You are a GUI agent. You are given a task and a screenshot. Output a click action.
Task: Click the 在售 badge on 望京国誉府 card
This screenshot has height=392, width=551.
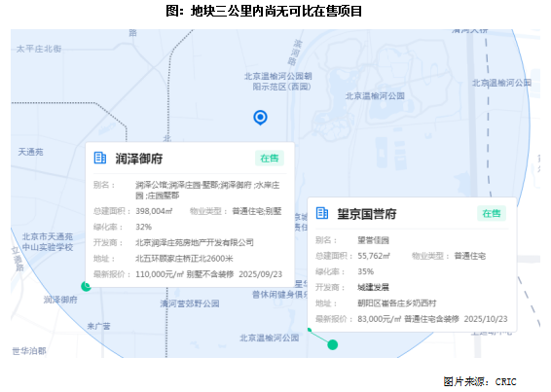pos(492,214)
